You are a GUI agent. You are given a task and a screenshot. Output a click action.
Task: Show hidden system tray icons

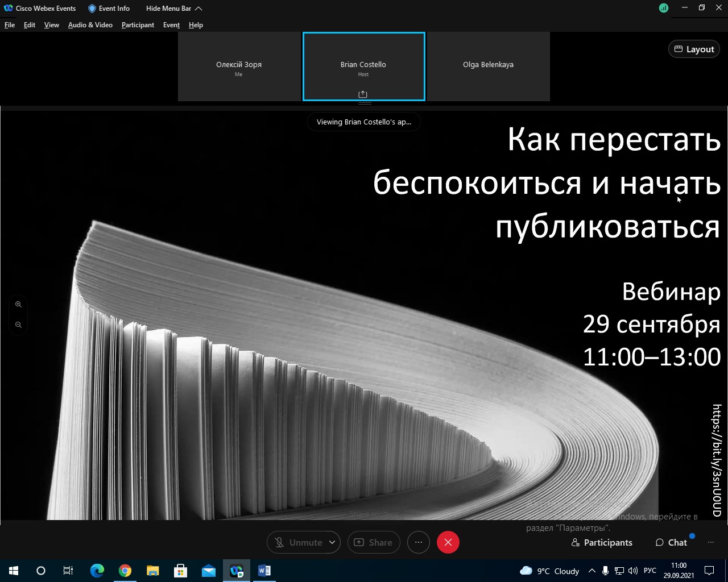(x=592, y=571)
